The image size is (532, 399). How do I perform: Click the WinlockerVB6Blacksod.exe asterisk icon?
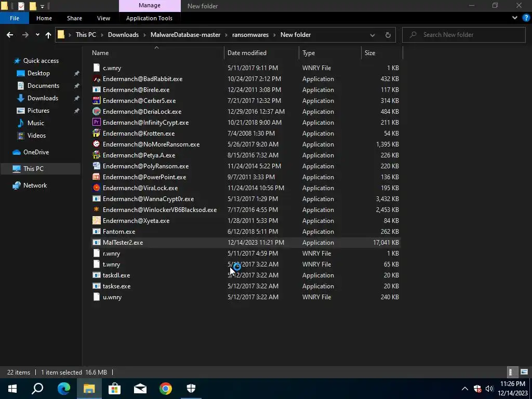(96, 209)
